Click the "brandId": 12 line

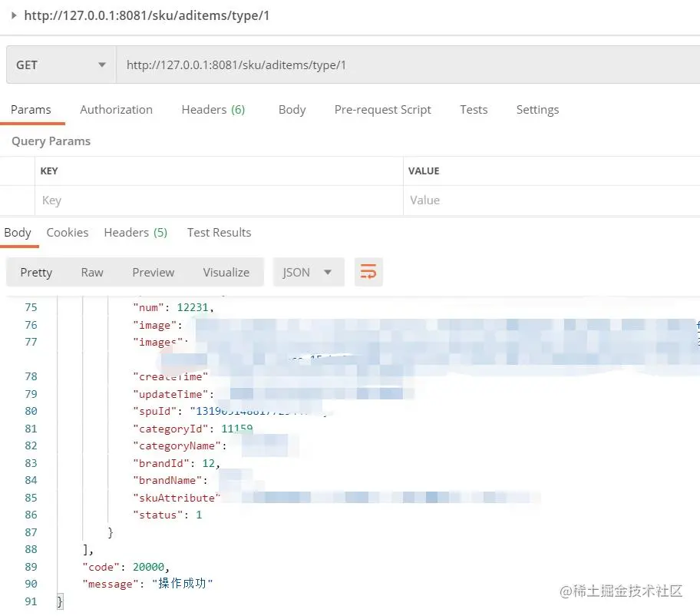pyautogui.click(x=177, y=463)
